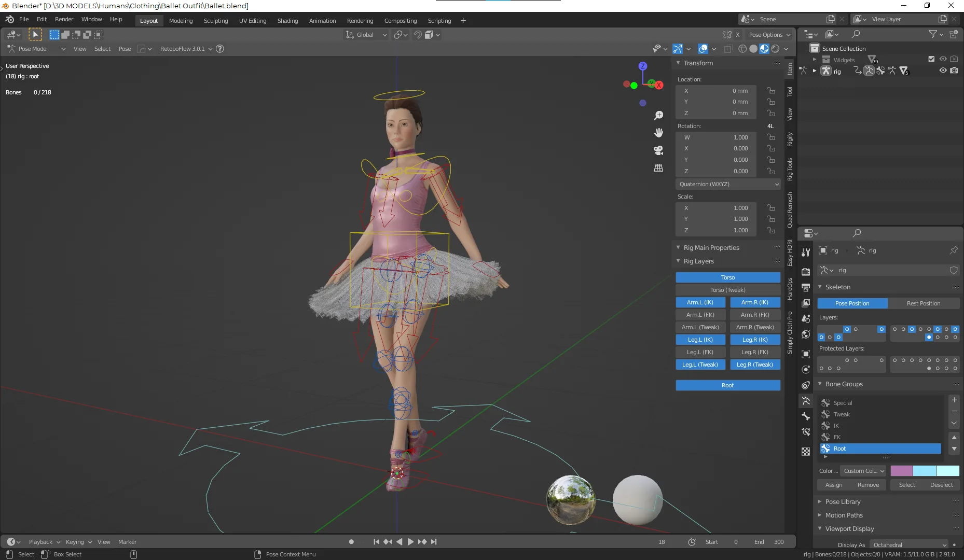The width and height of the screenshot is (964, 560).
Task: Open the Select menu in viewport header
Action: 102,49
